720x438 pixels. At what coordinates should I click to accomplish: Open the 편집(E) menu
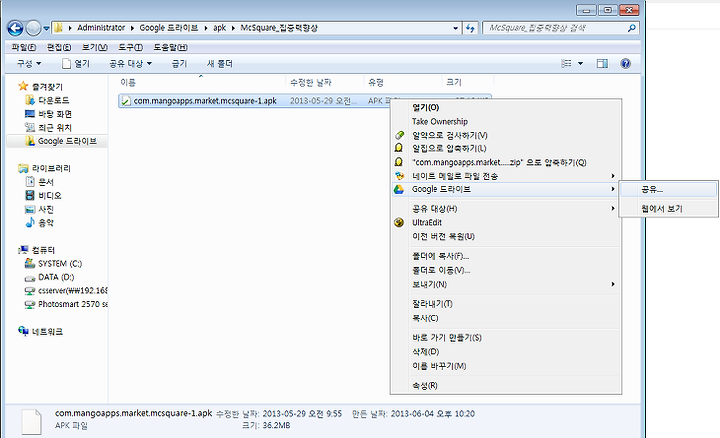[59, 47]
